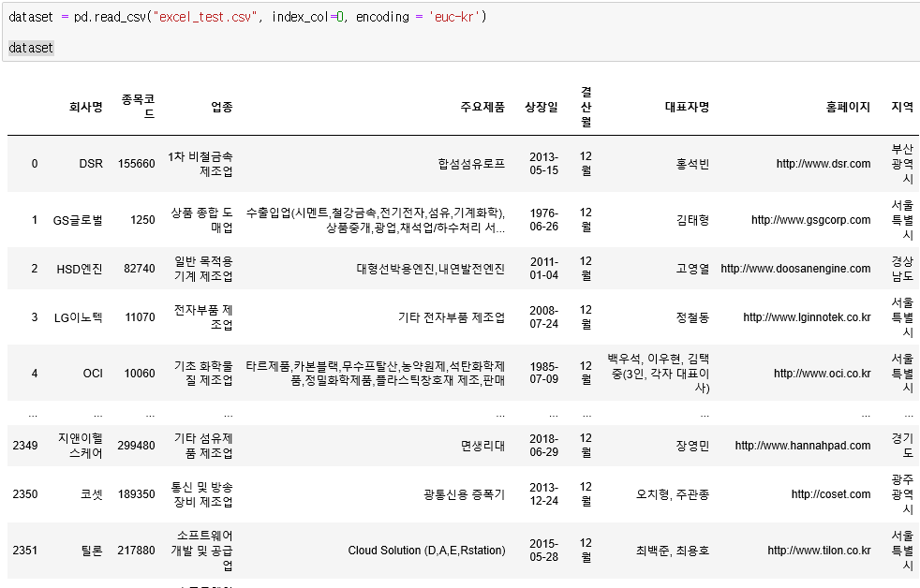Click the 지역 column header
Screen dimensions: 920x588
tap(902, 107)
